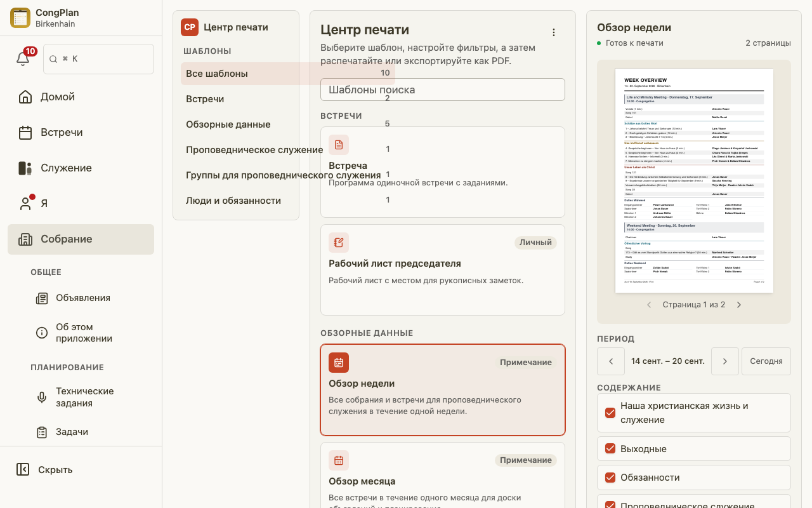Screen dimensions: 812x508
Task: Click the info icon beside Об этом приложении
Action: click(42, 333)
